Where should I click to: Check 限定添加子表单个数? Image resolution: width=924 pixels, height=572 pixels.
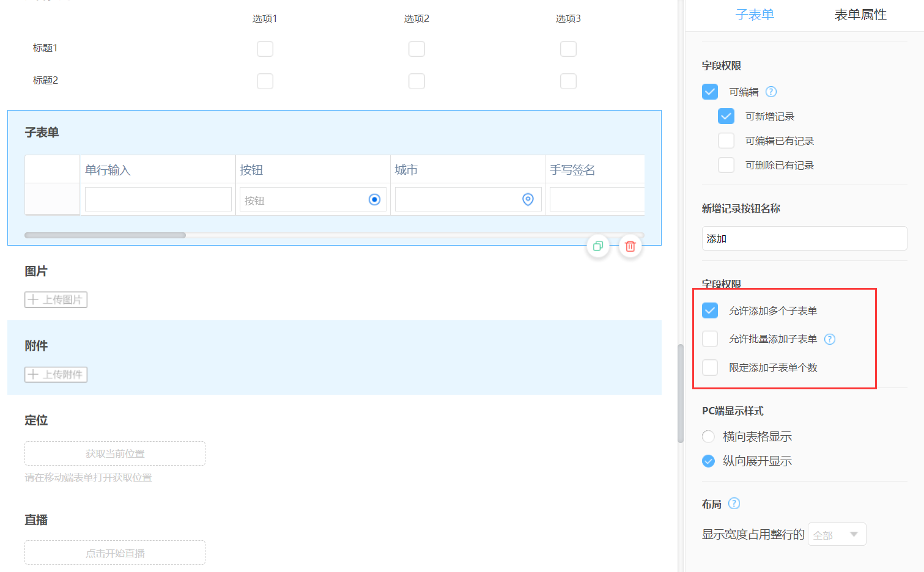pyautogui.click(x=710, y=367)
